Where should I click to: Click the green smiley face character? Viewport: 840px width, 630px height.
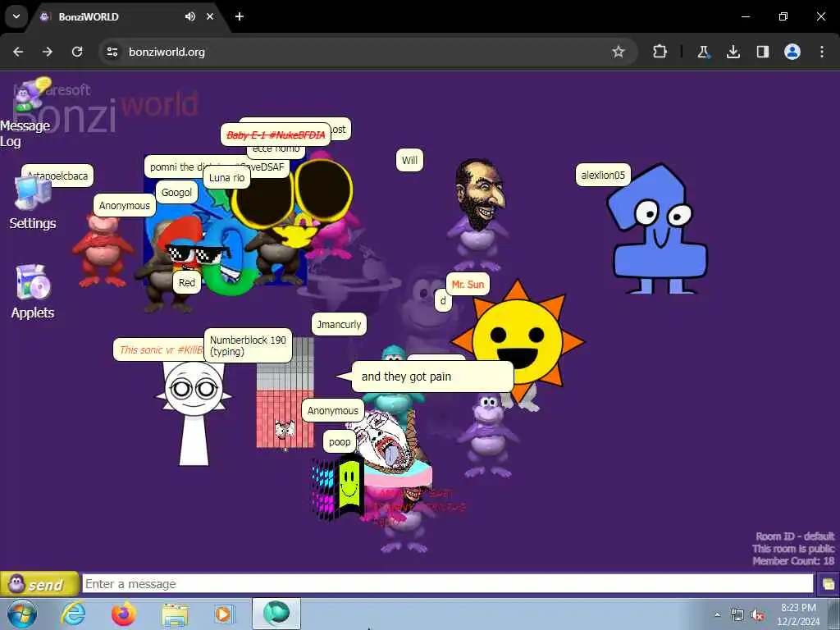pos(349,486)
